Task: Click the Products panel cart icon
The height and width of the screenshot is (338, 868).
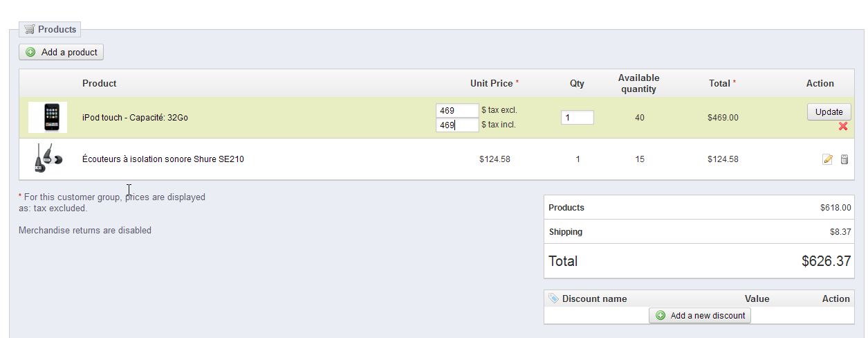Action: point(29,29)
